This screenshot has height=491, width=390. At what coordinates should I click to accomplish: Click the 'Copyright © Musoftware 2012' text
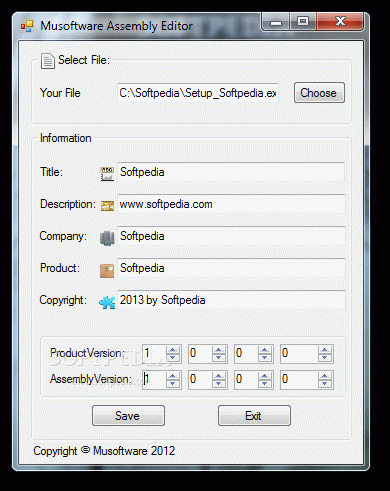(x=104, y=451)
